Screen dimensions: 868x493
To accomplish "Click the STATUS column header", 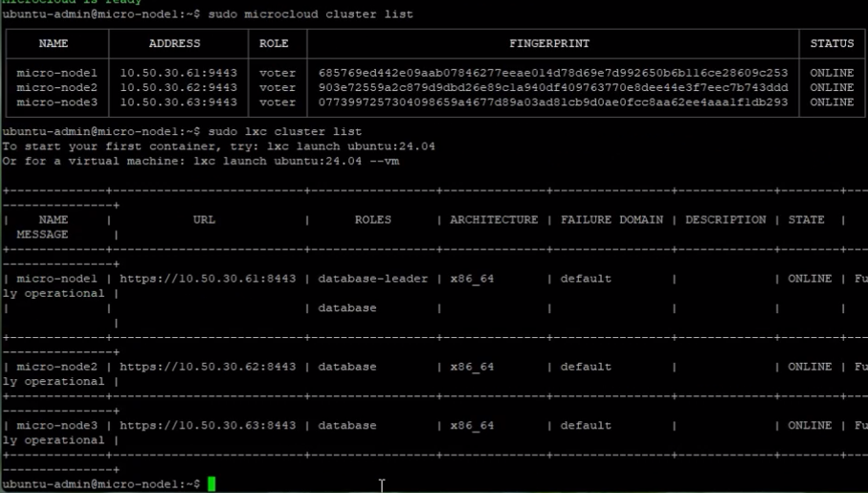I will [832, 43].
